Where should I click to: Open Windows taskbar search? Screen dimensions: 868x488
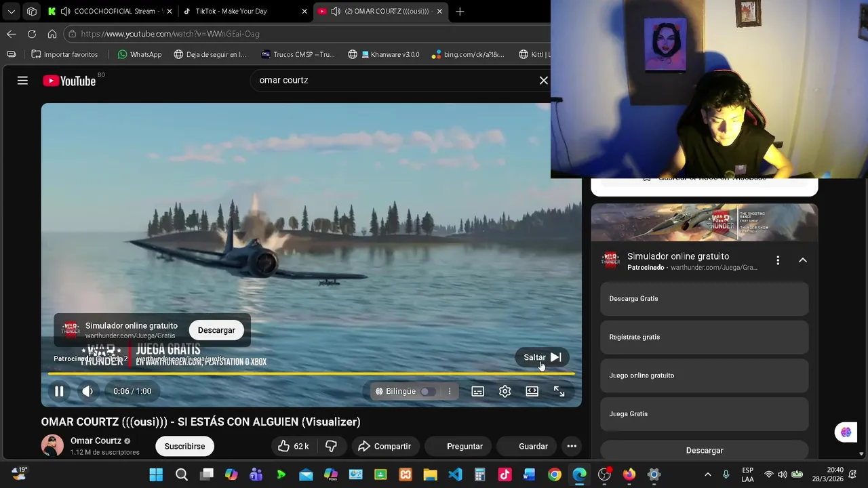pos(182,474)
